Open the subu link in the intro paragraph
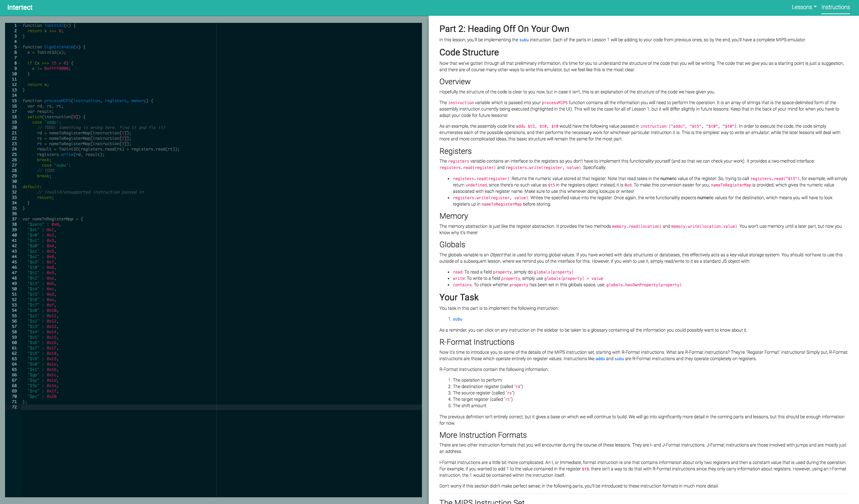The width and height of the screenshot is (859, 504). click(x=523, y=40)
